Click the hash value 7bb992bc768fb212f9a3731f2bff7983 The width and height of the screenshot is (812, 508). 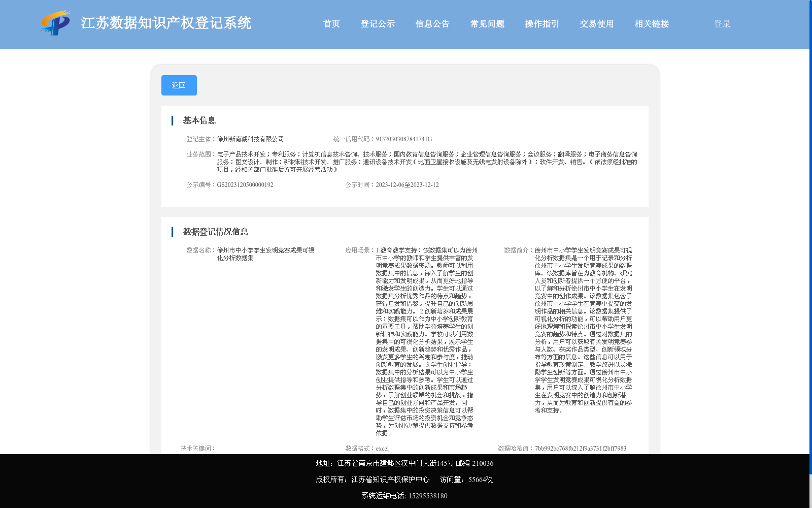(x=581, y=449)
